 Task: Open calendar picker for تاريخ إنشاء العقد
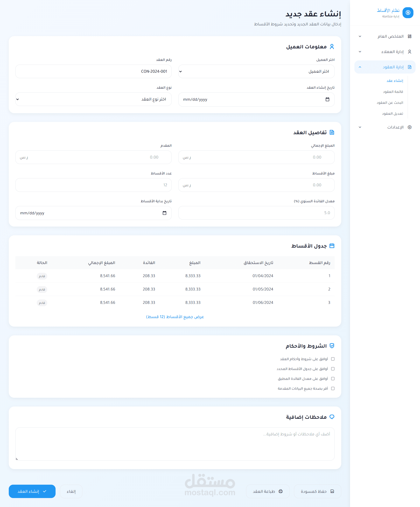(x=327, y=99)
